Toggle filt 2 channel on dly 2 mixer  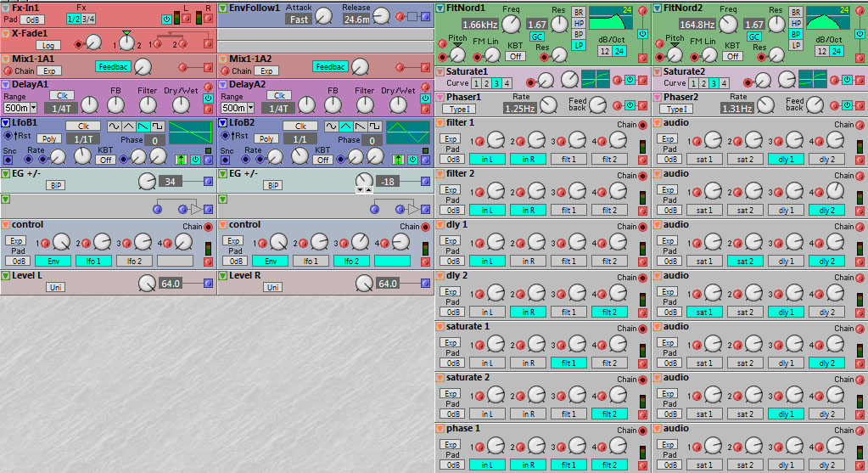(x=609, y=312)
